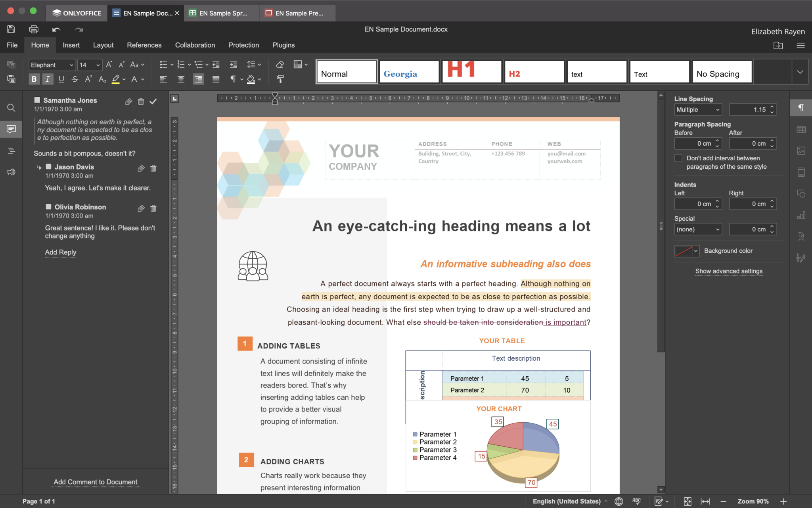812x508 pixels.
Task: Switch to the References tab
Action: [144, 45]
